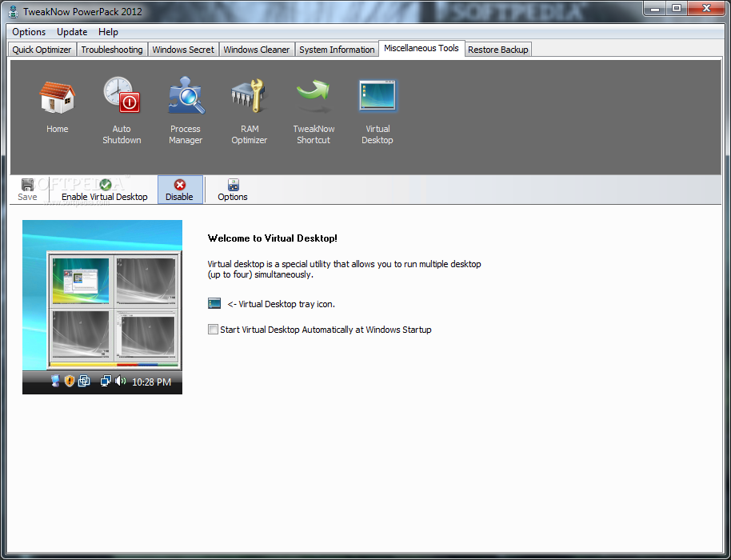Click the '<- Virtual Desktop tray icon.' text
The image size is (731, 560).
281,304
